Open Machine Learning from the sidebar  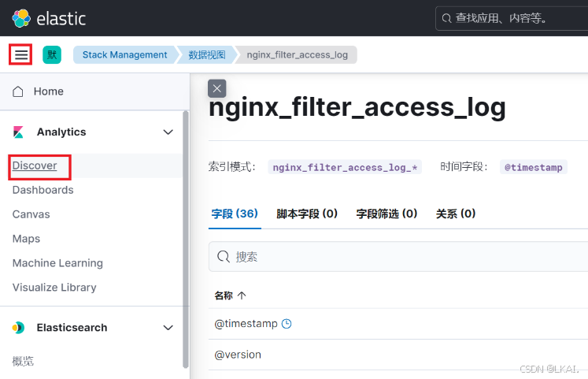pyautogui.click(x=57, y=263)
